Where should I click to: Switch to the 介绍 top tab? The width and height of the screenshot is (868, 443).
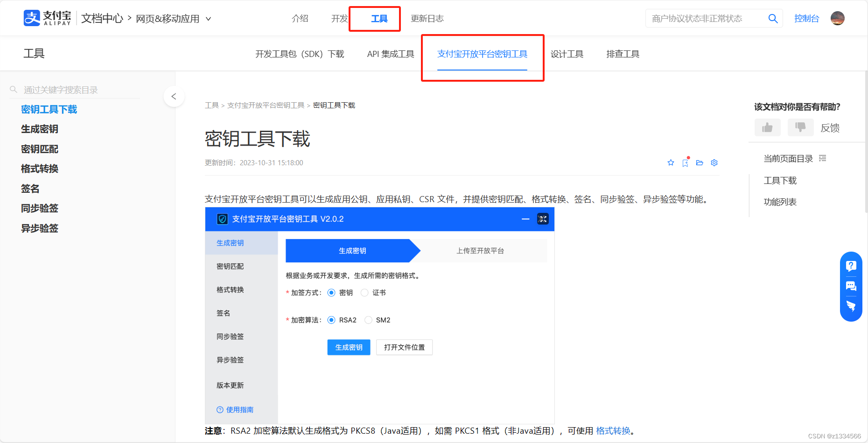tap(300, 19)
